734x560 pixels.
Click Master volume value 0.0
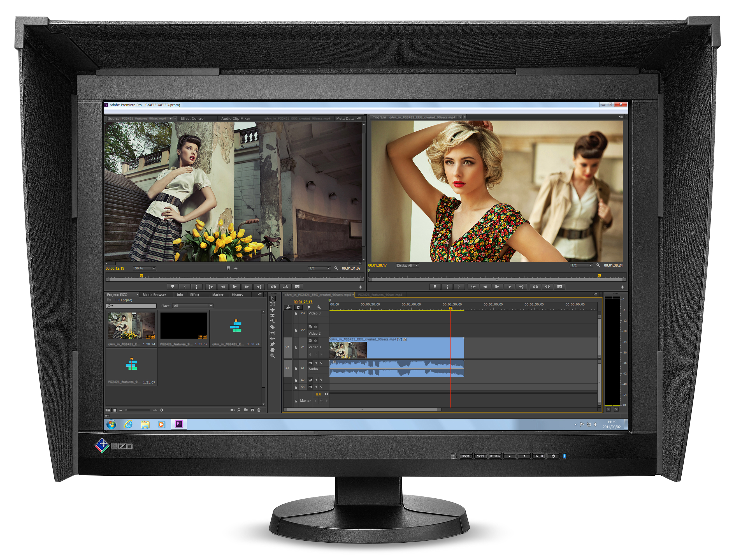(319, 394)
